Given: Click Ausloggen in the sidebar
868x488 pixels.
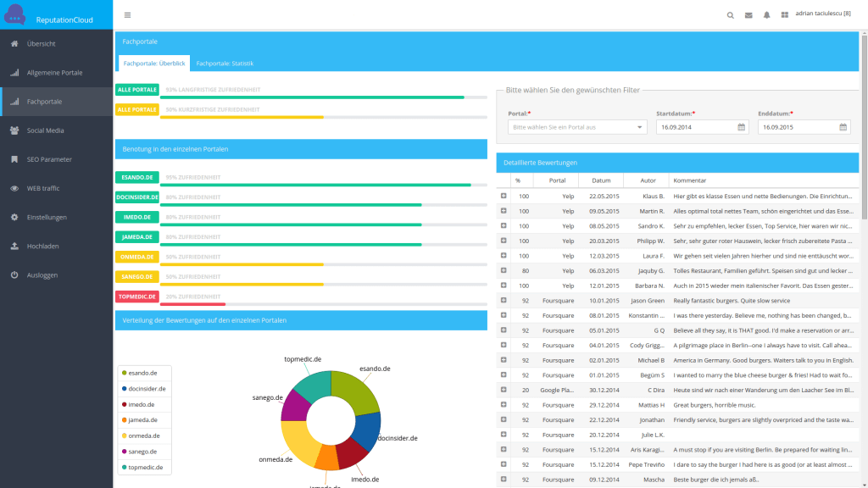Looking at the screenshot, I should click(42, 275).
